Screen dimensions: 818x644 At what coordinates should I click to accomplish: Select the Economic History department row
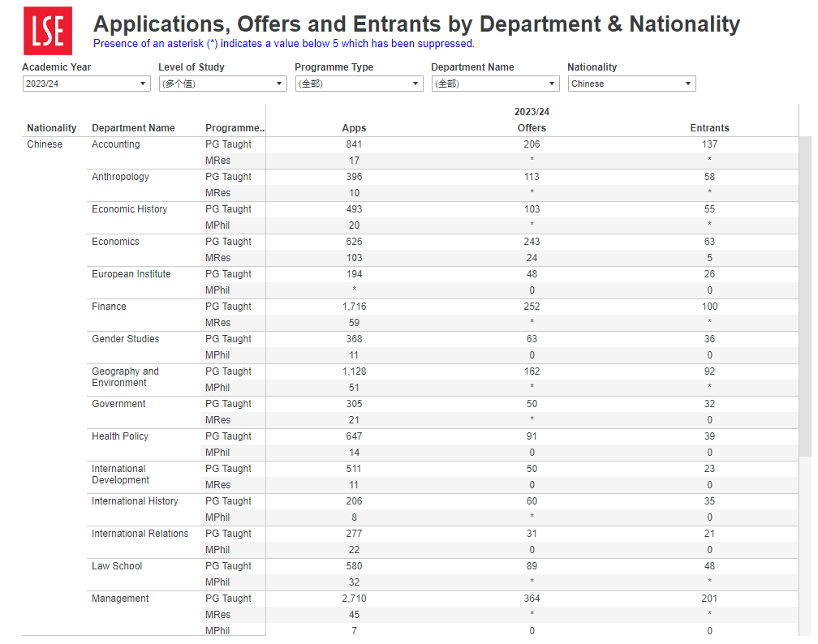coord(129,208)
